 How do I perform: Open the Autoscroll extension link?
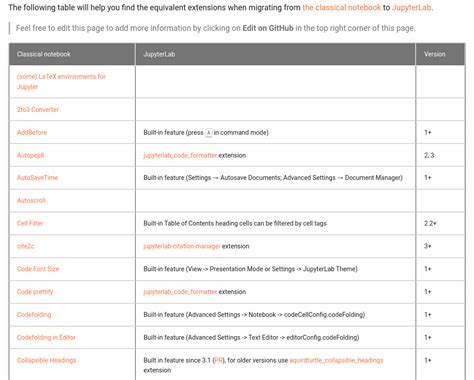[31, 200]
